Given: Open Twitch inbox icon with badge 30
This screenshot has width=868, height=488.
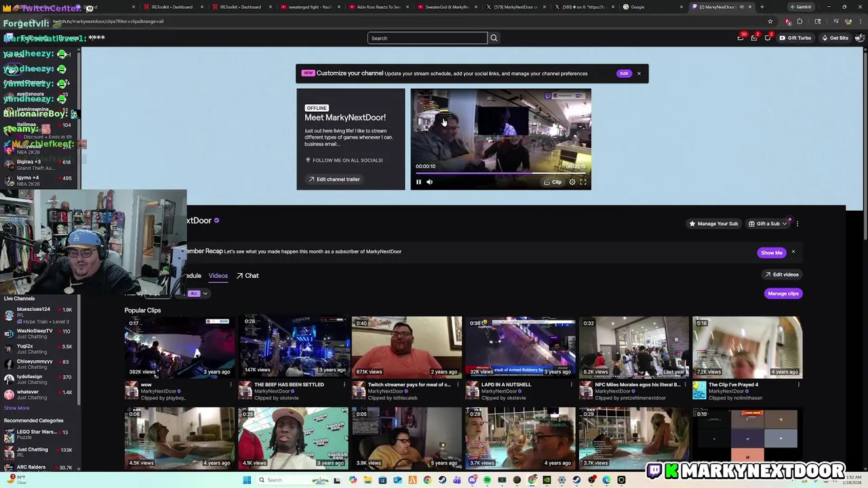Looking at the screenshot, I should [x=741, y=37].
